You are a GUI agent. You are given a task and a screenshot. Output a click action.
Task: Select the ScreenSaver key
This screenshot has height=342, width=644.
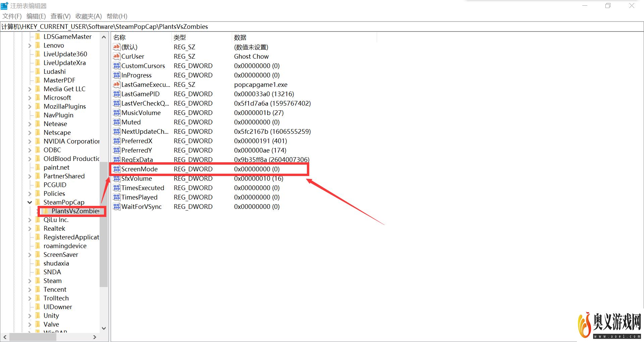point(61,254)
